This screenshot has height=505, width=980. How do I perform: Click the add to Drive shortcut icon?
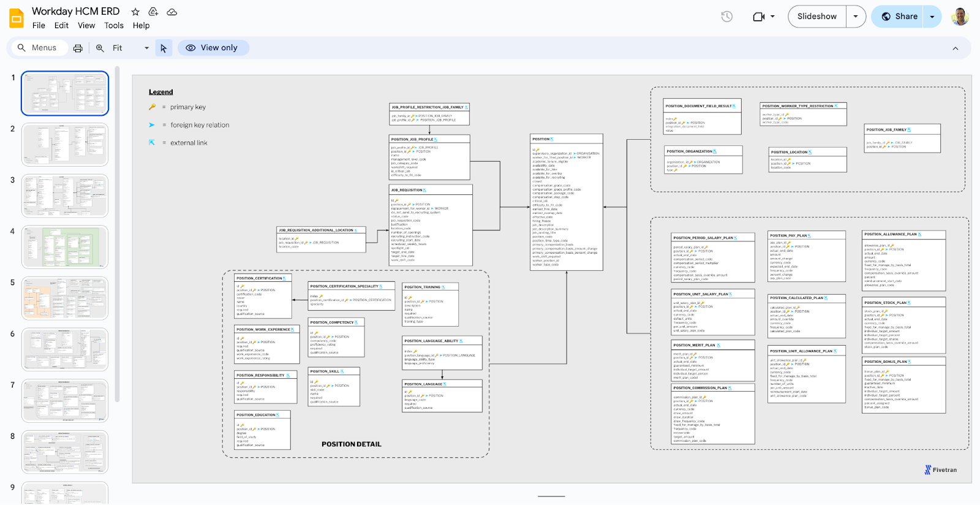click(x=153, y=12)
